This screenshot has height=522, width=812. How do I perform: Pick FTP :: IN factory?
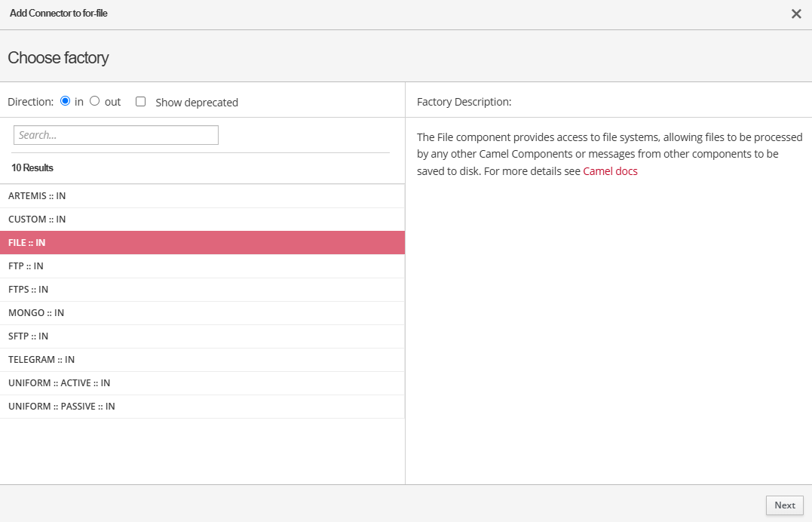26,266
